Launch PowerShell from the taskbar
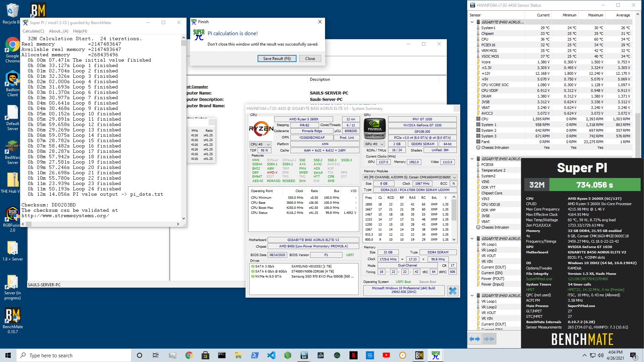Viewport: 644px width, 362px height. pyautogui.click(x=255, y=355)
